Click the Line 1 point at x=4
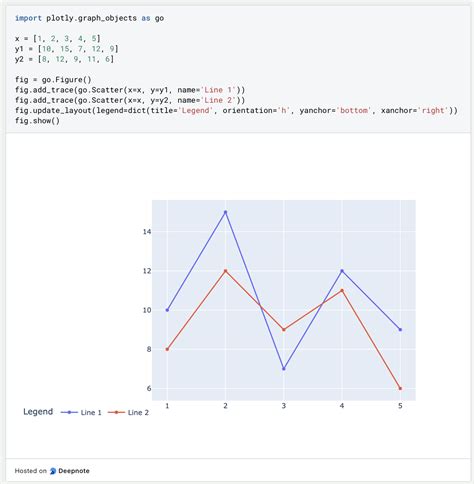The image size is (474, 484). [x=342, y=271]
